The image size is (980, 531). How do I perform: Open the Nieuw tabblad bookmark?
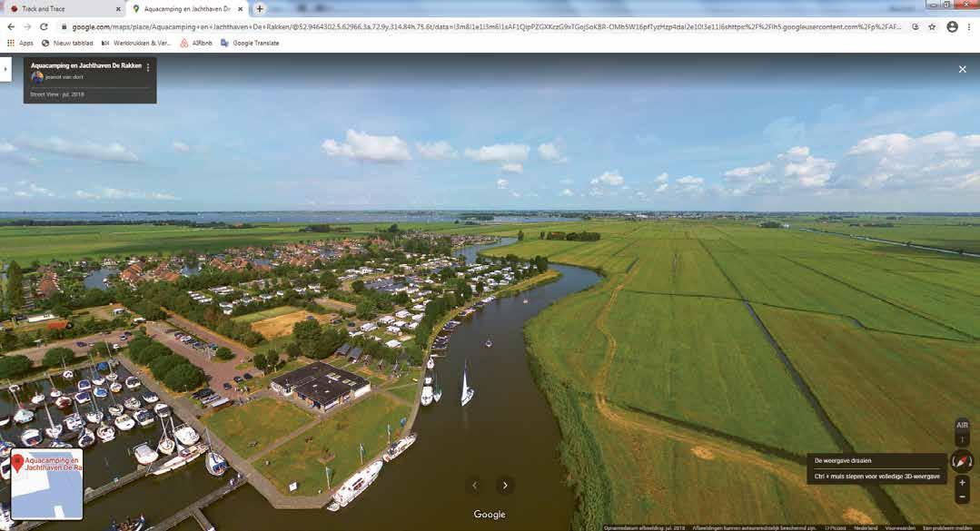67,43
